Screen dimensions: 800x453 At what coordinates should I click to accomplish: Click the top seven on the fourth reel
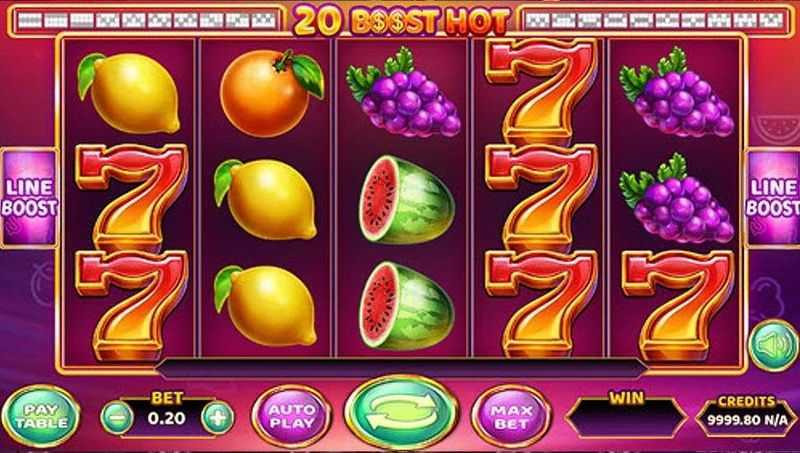(541, 92)
